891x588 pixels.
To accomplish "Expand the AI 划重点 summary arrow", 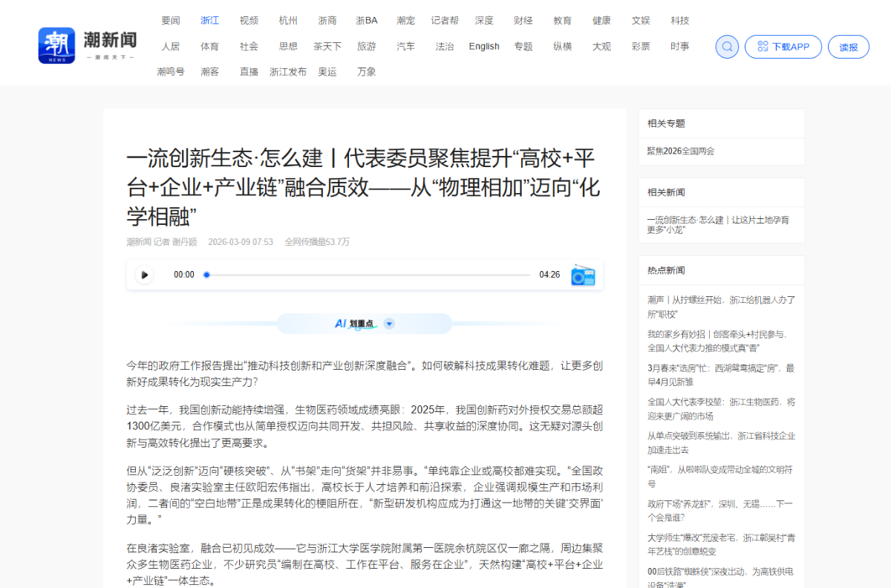I will (389, 324).
